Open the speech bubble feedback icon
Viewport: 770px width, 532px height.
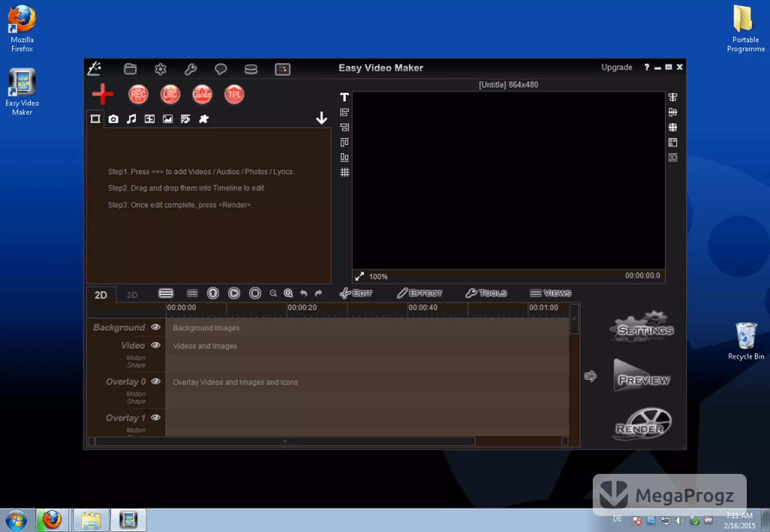click(x=221, y=69)
